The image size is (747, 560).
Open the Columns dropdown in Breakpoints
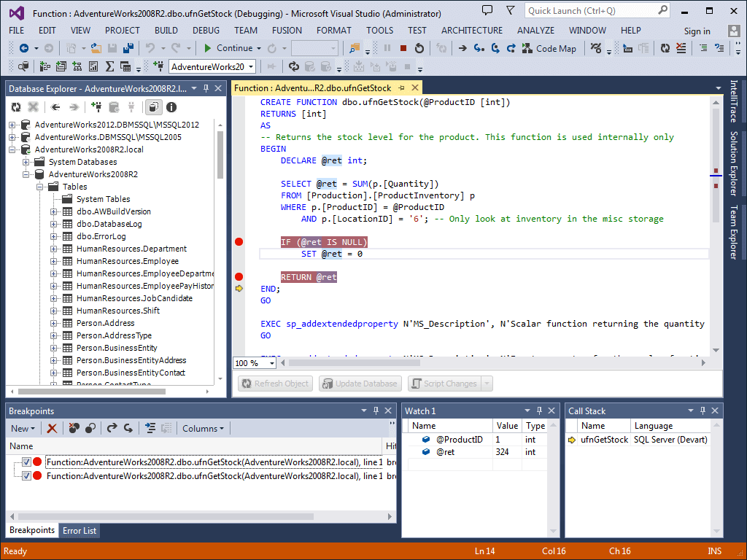[203, 428]
